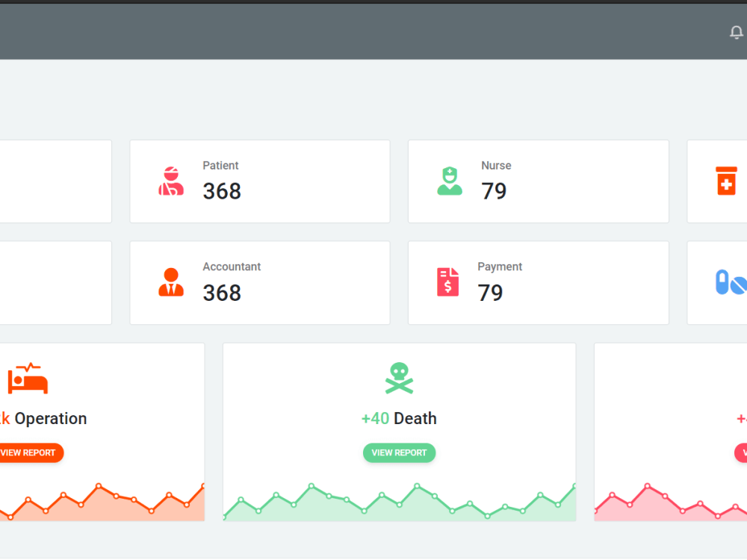The width and height of the screenshot is (747, 560).
Task: Click the injured patient icon
Action: coord(171,181)
